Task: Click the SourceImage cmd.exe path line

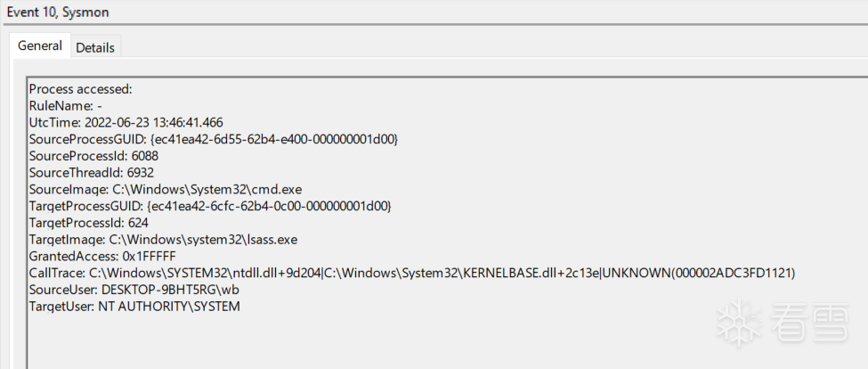Action: pos(166,189)
